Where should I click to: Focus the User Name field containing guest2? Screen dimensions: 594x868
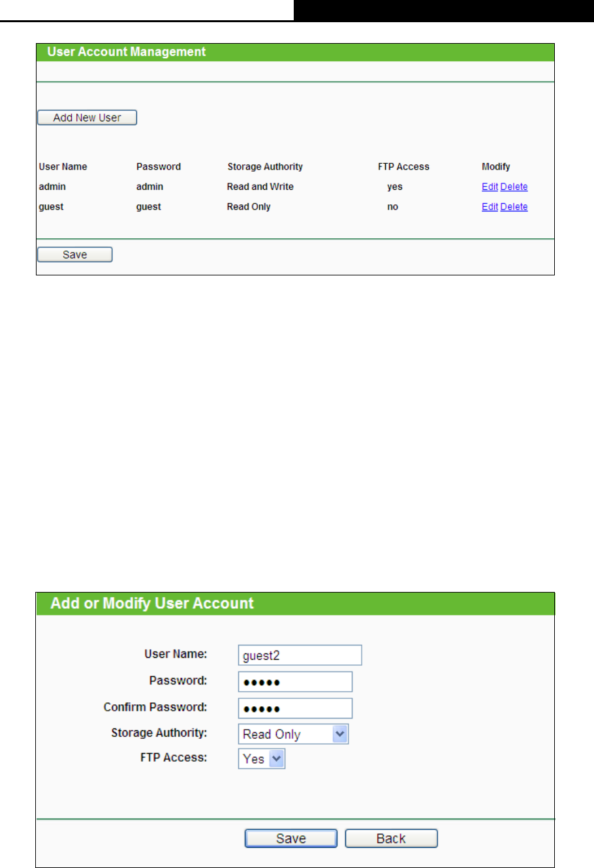click(x=300, y=656)
